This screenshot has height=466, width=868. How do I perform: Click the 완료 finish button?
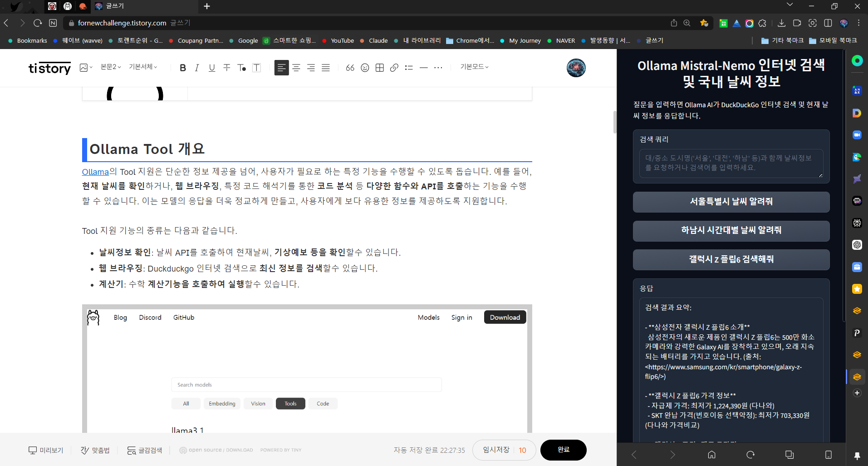564,450
